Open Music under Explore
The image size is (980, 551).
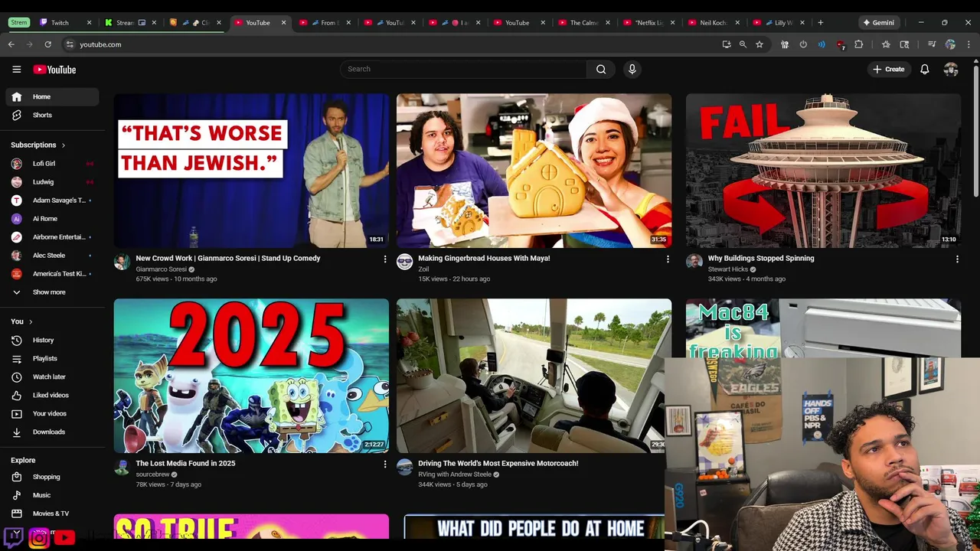click(x=52, y=495)
